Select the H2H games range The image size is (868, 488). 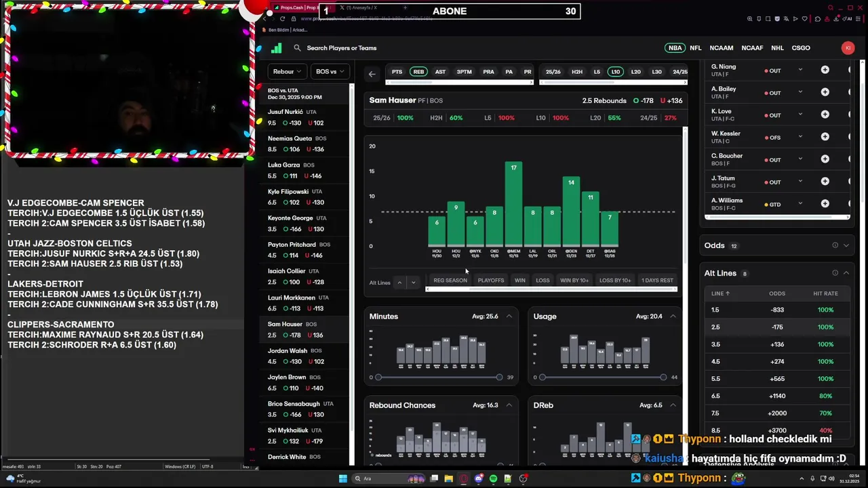(577, 72)
